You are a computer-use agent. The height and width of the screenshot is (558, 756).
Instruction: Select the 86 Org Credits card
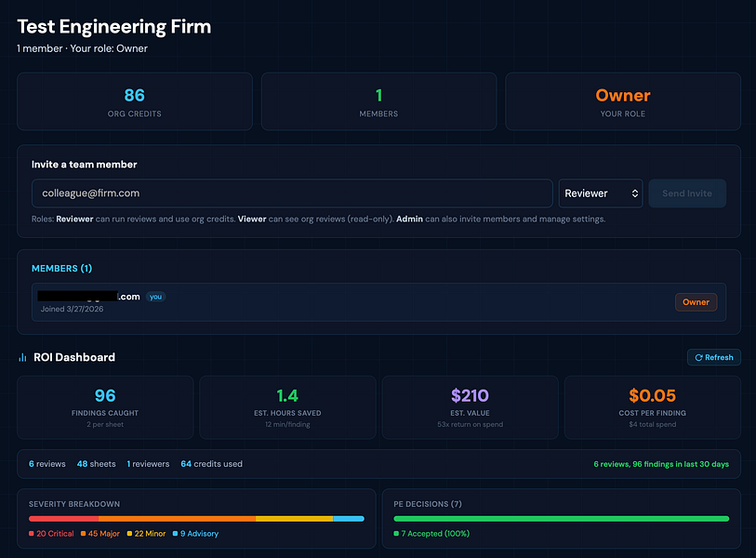pos(135,101)
